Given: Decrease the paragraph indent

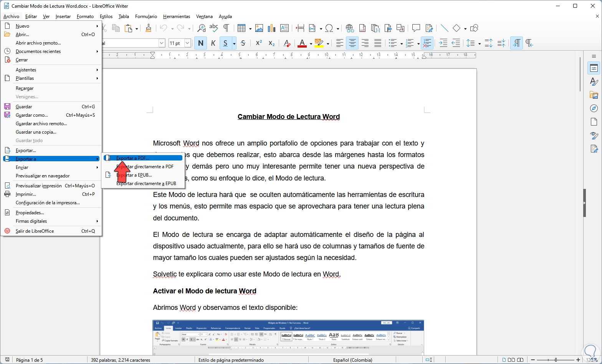Looking at the screenshot, I should (x=456, y=43).
